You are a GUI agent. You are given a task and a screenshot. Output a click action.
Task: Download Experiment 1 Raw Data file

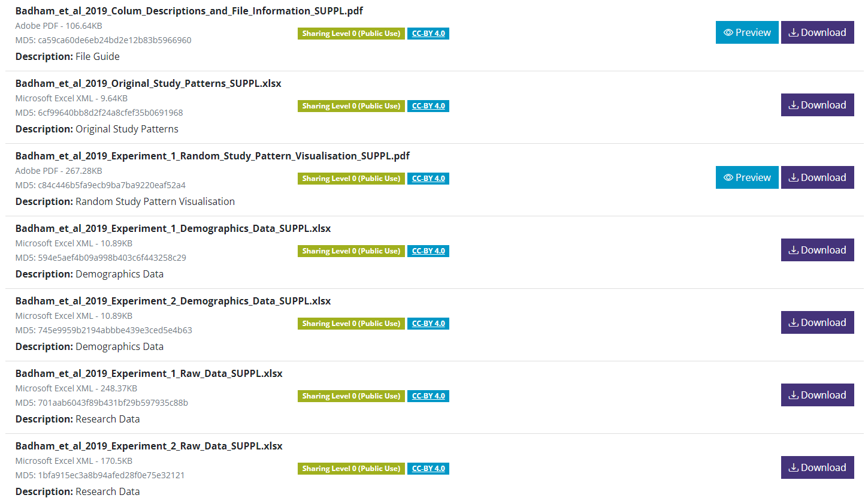click(817, 395)
